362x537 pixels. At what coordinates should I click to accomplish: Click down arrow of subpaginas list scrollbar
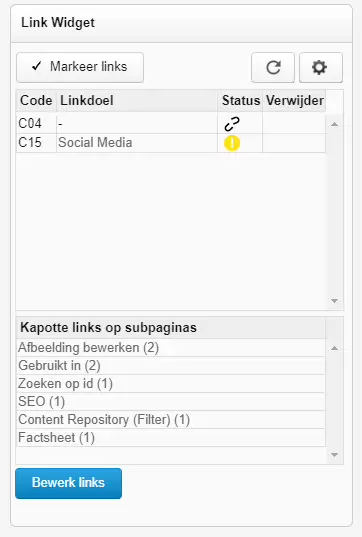(x=335, y=455)
